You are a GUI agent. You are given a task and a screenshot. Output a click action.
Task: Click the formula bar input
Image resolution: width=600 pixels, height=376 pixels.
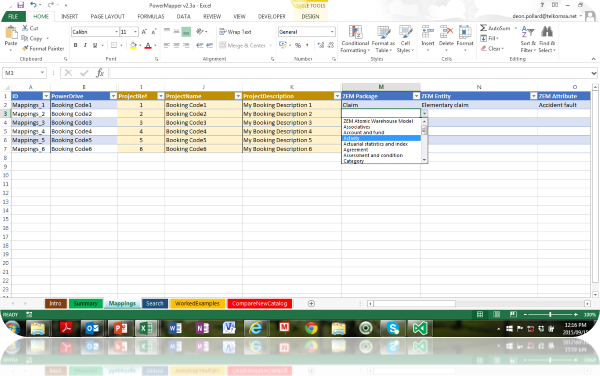point(350,73)
